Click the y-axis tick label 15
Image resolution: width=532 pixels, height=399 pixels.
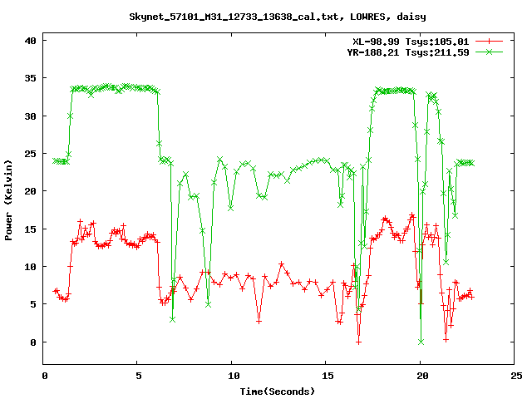point(30,229)
